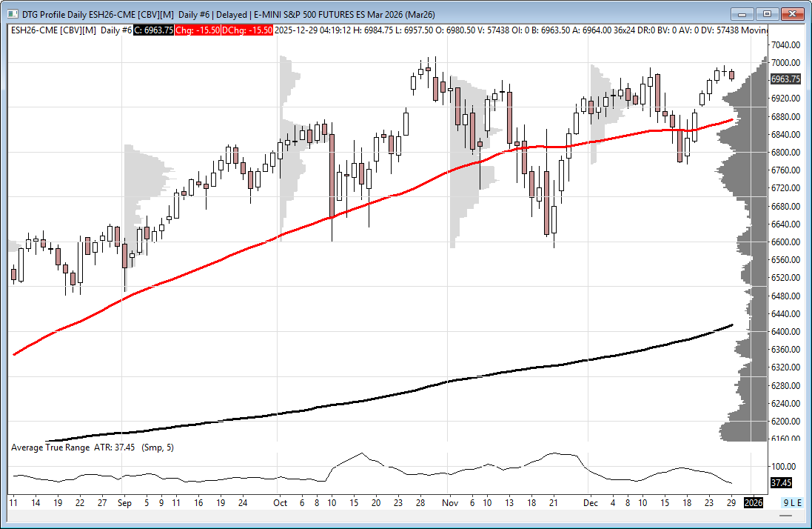Screen dimensions: 812x529
Task: Click the 100.00 level on ATR scale
Action: 782,467
